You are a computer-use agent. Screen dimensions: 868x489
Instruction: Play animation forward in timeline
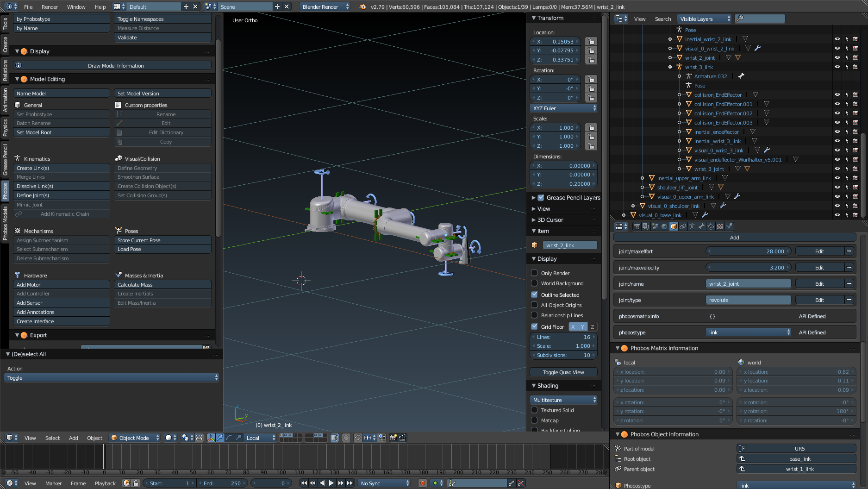click(331, 483)
